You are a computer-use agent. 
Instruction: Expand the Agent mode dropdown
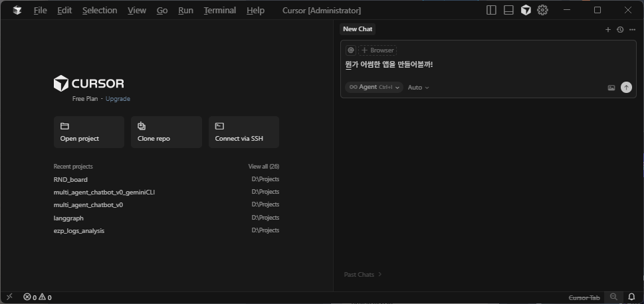pos(374,88)
